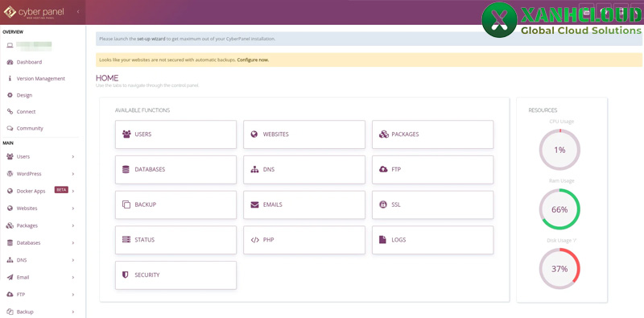The image size is (644, 318).
Task: Click the WordPress logo icon in sidebar
Action: coord(10,174)
